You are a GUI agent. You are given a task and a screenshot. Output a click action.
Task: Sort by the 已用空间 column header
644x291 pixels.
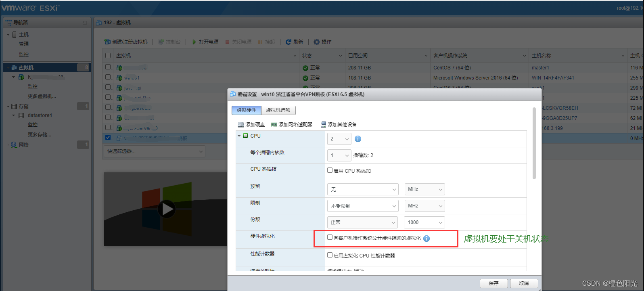pyautogui.click(x=388, y=56)
